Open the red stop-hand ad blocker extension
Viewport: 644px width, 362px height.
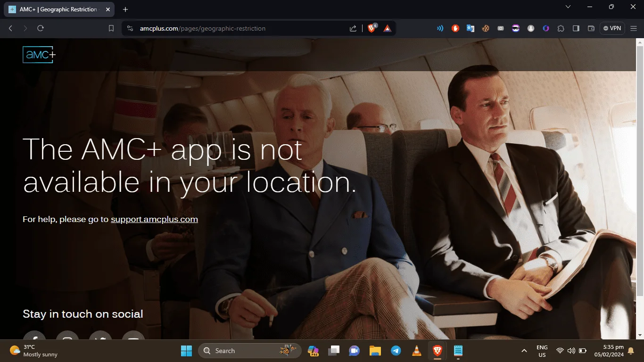[x=455, y=28]
